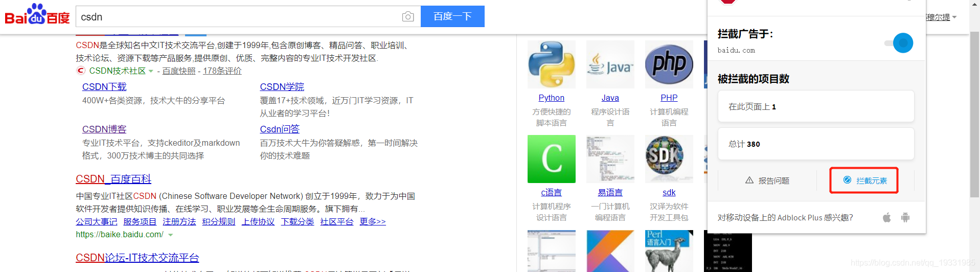Click the red CSDN site icon

[x=81, y=71]
